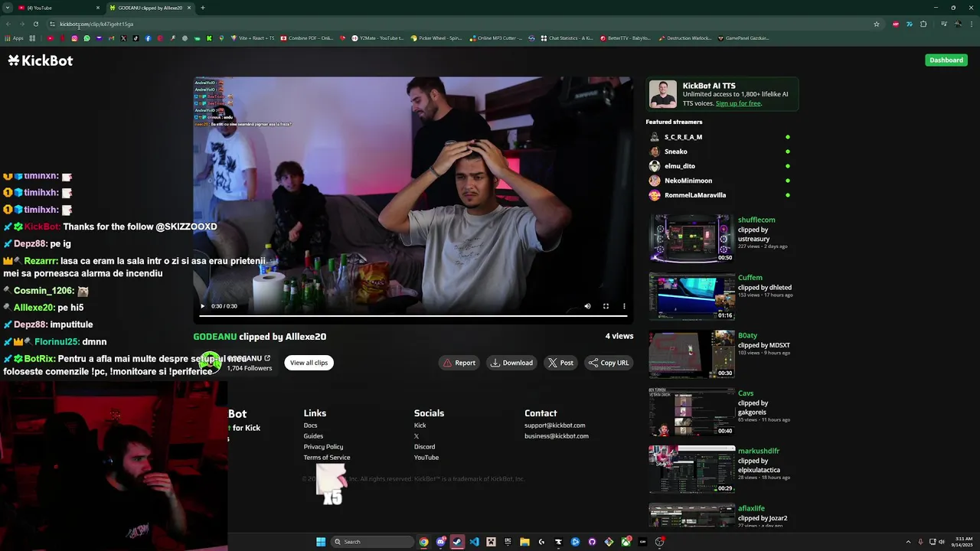Email support@kickbot.com contact link
This screenshot has width=980, height=551.
tap(554, 425)
